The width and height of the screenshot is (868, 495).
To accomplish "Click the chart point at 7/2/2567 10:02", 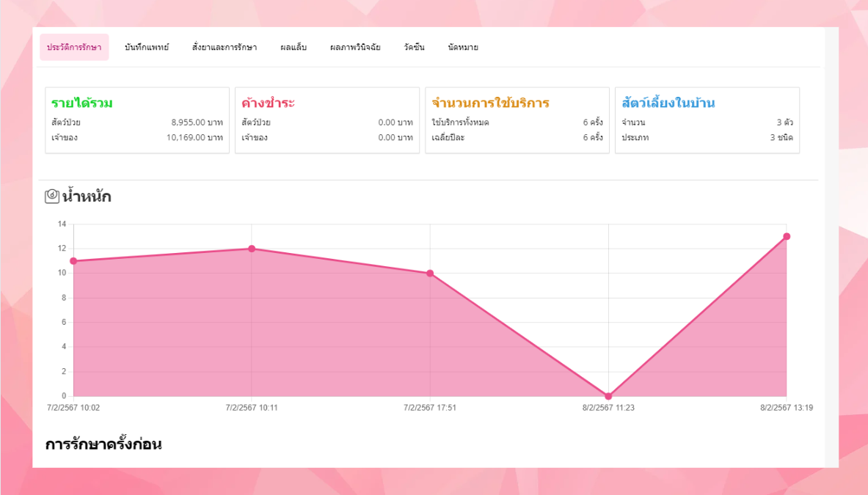I will click(73, 261).
